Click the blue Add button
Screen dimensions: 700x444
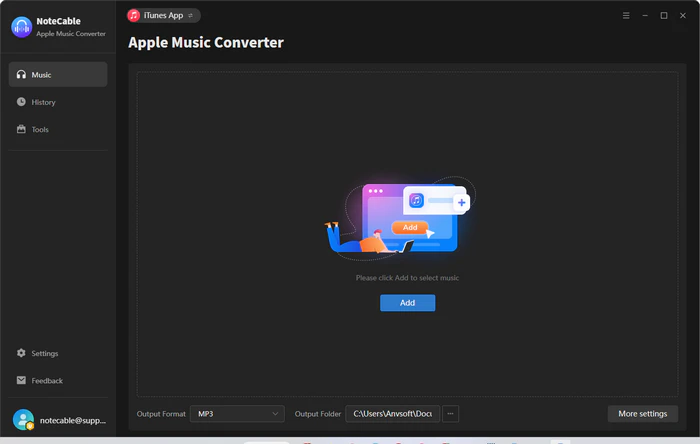407,303
